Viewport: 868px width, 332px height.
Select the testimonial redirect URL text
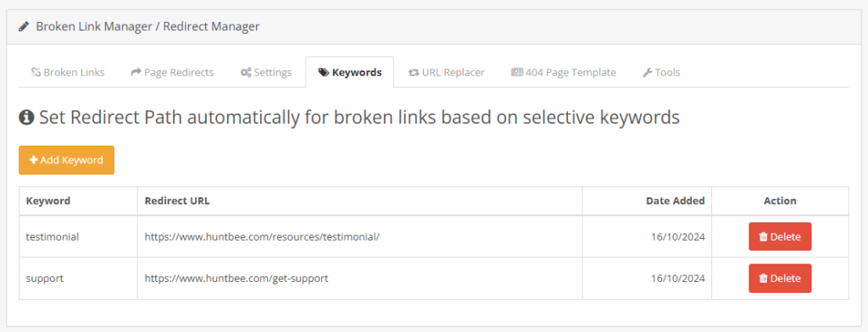coord(263,237)
